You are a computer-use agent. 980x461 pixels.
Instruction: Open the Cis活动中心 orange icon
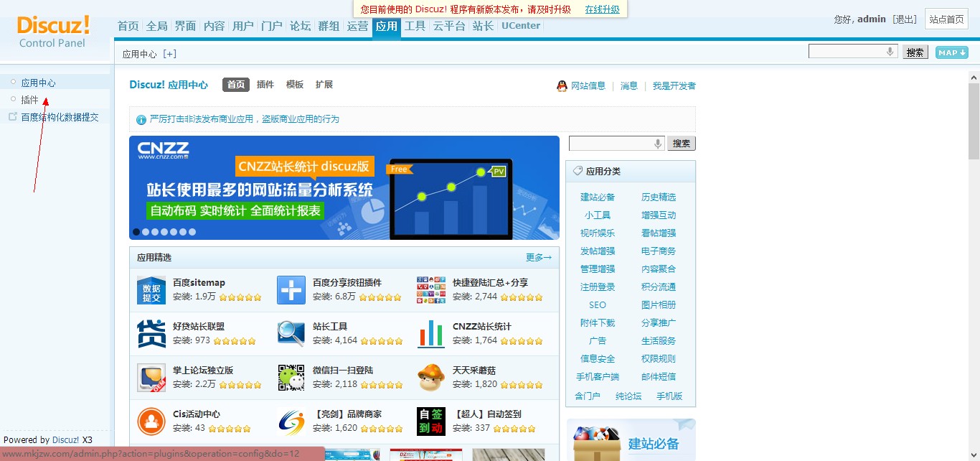click(151, 422)
